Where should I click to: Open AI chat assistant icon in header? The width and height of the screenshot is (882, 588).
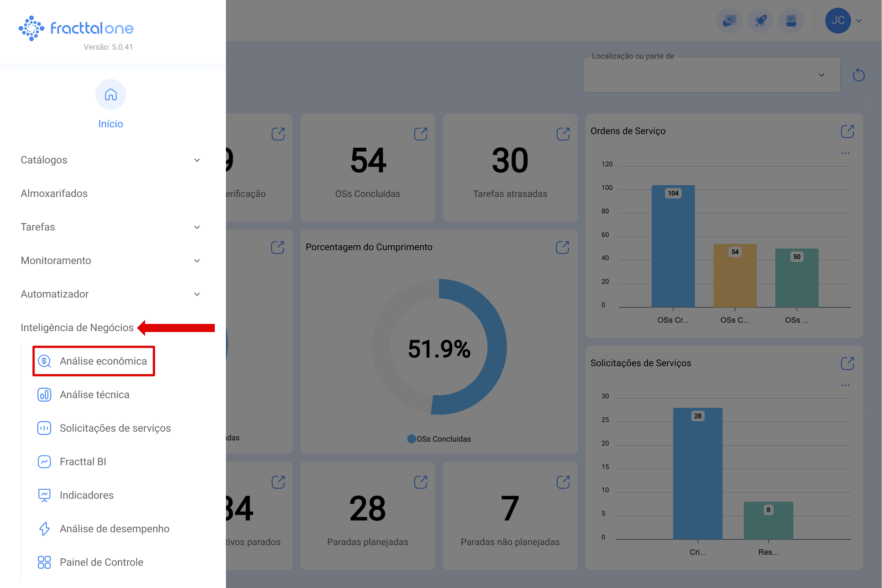(x=730, y=21)
